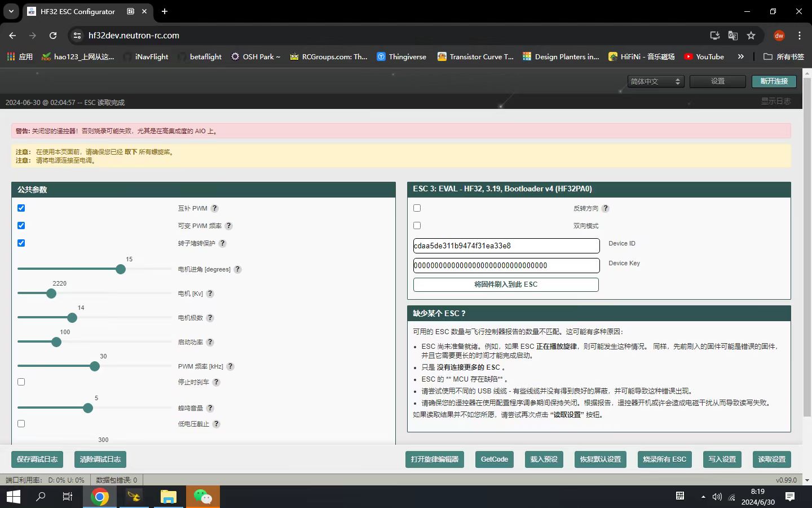Click help icon next to 互补 PWM
The width and height of the screenshot is (812, 508).
pos(214,208)
